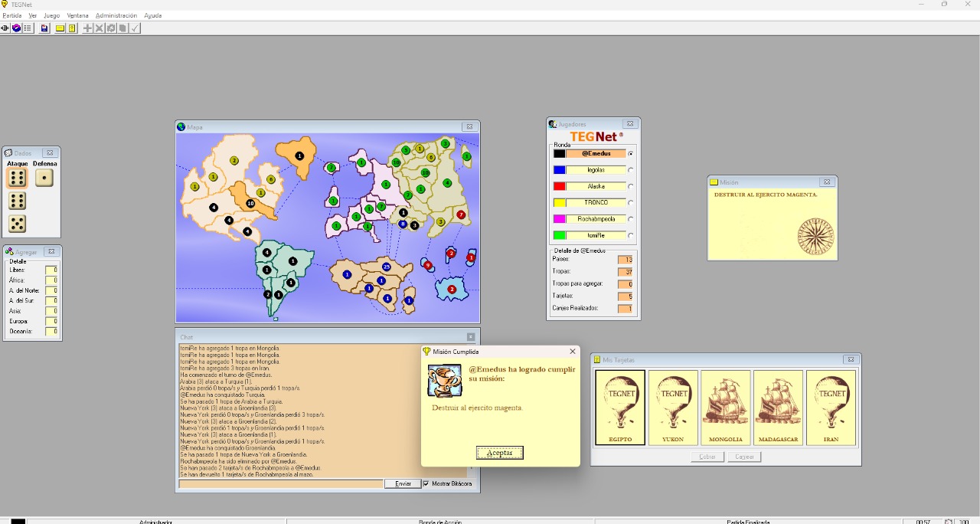Click the Canjear button under the cards

coord(745,457)
